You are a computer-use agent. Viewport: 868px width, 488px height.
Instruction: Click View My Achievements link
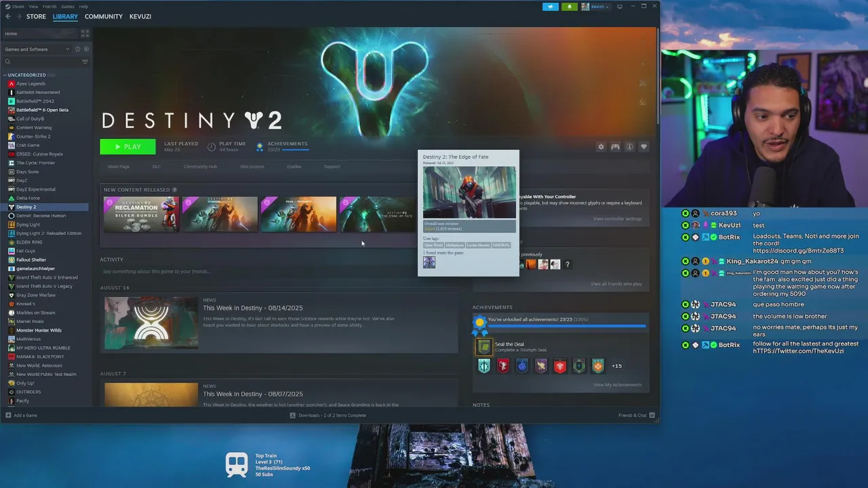tap(618, 385)
